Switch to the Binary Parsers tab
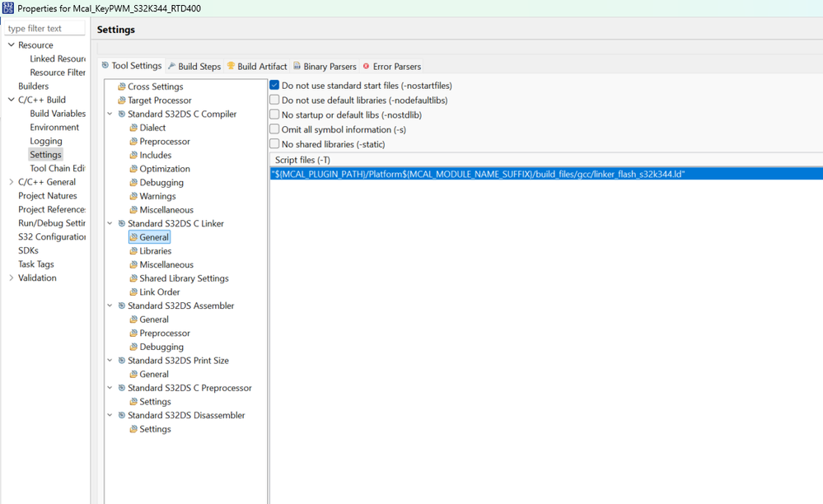Image resolution: width=823 pixels, height=504 pixels. point(325,66)
